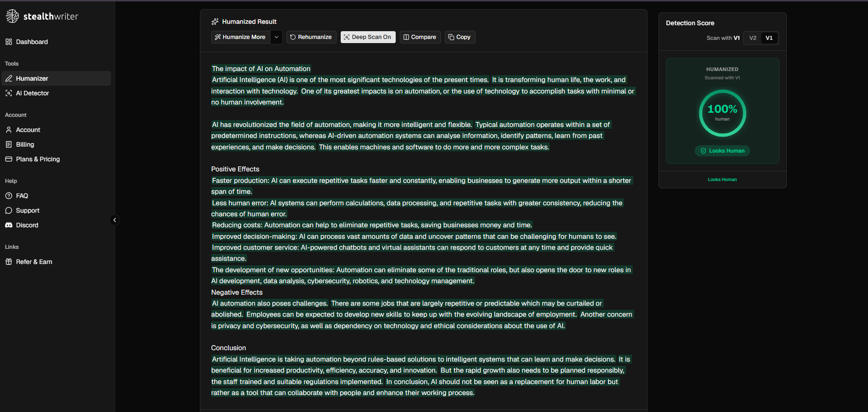The image size is (868, 412).
Task: Open the Support link in sidebar
Action: [x=56, y=210]
